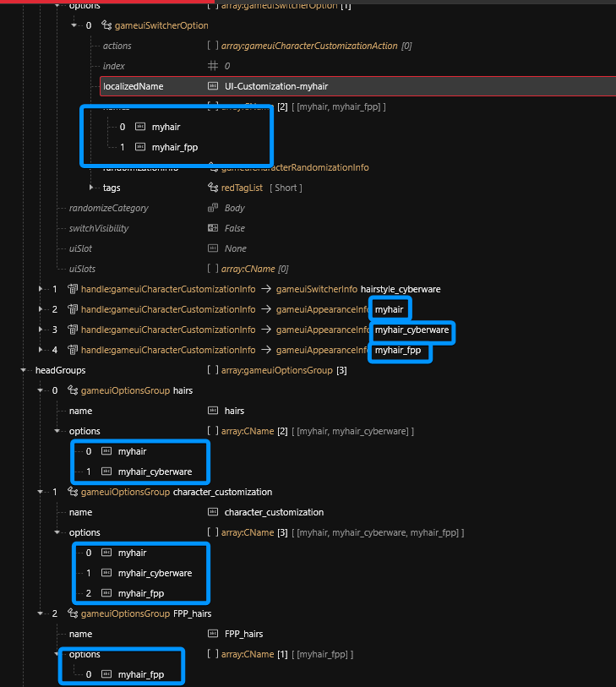The width and height of the screenshot is (616, 687).
Task: Expand handle row 4 myhair_fpp
Action: click(x=41, y=350)
